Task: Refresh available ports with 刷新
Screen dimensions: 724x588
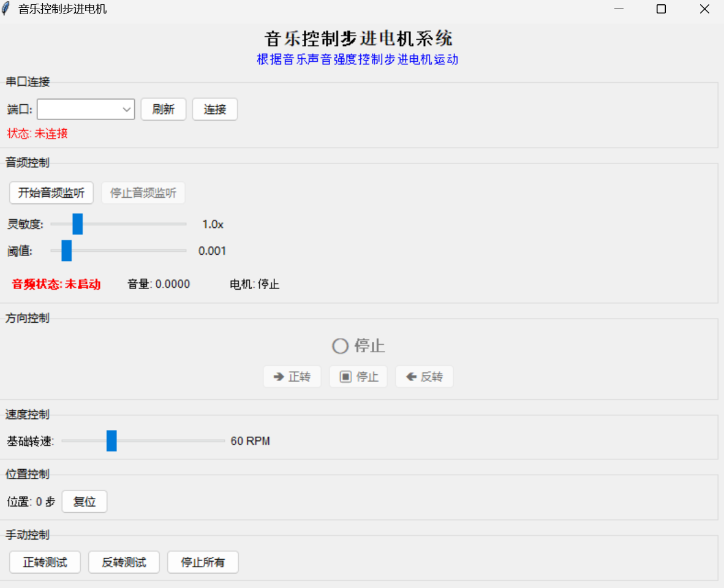Action: point(163,109)
